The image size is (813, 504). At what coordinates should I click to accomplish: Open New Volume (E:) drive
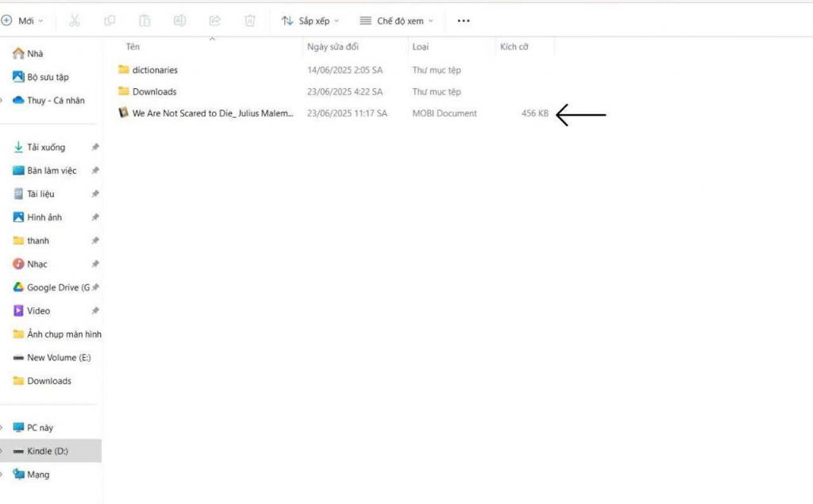[50, 357]
